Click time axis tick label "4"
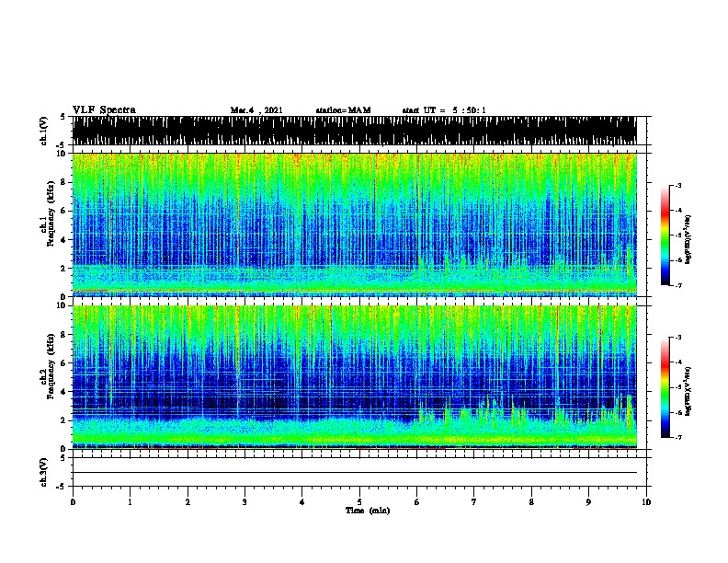The width and height of the screenshot is (728, 563). [x=302, y=502]
